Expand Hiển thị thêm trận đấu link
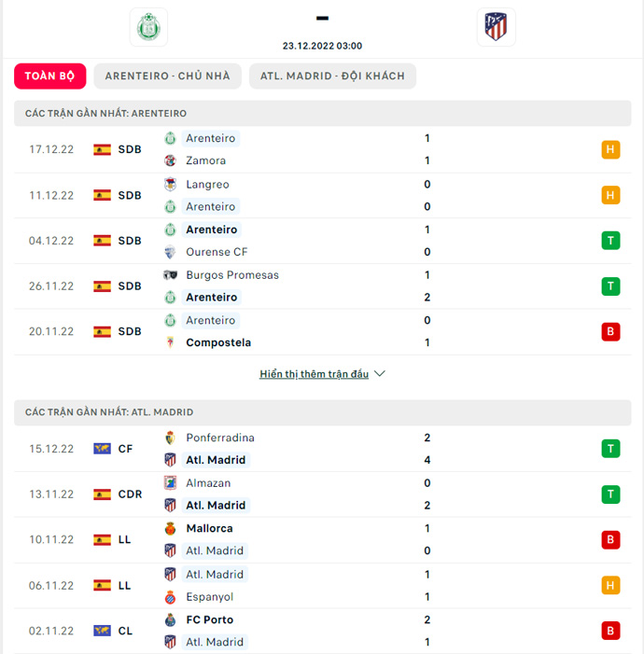This screenshot has height=654, width=644. pyautogui.click(x=314, y=374)
